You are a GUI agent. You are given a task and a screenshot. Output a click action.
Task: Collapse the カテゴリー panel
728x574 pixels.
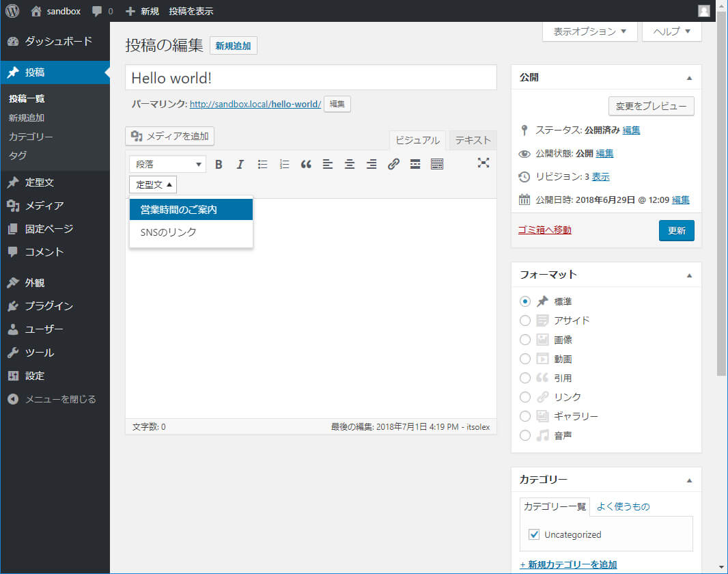pos(689,480)
